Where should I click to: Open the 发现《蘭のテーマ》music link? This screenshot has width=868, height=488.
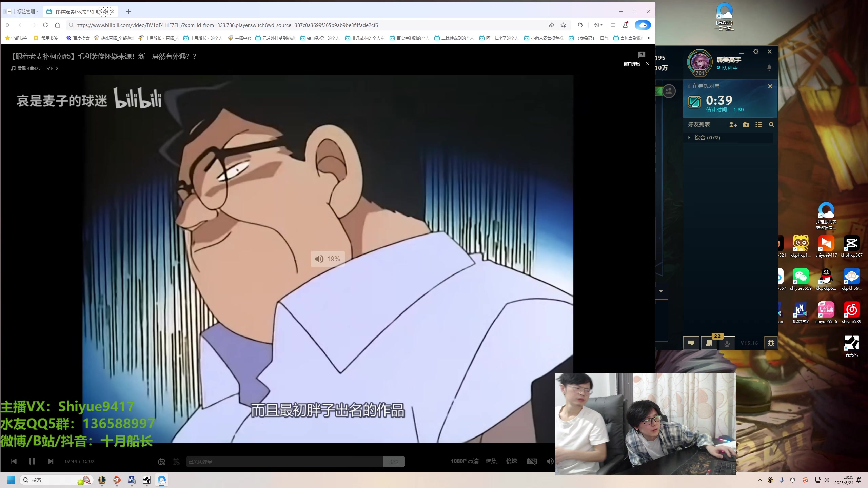click(x=35, y=68)
